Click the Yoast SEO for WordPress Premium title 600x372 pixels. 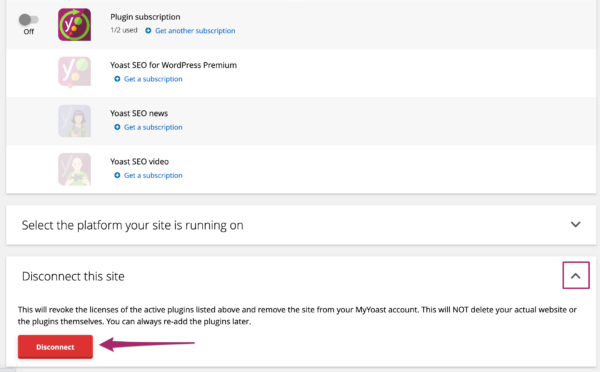(x=173, y=65)
